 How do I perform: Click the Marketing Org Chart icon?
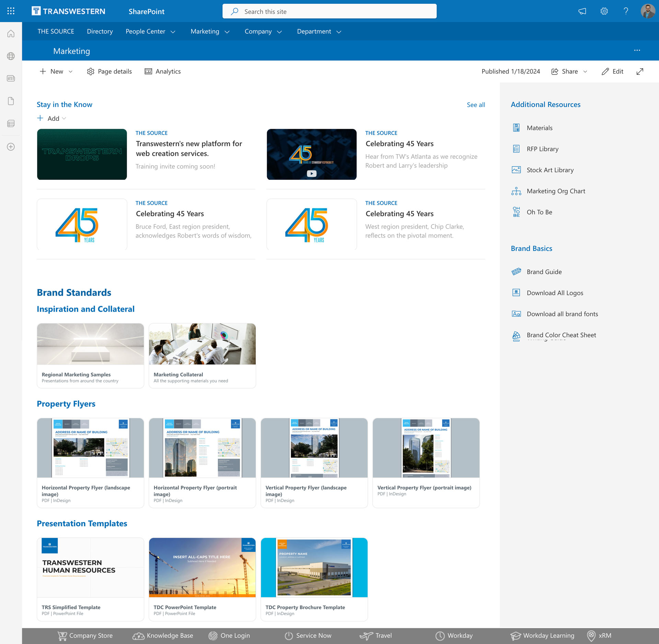click(516, 191)
